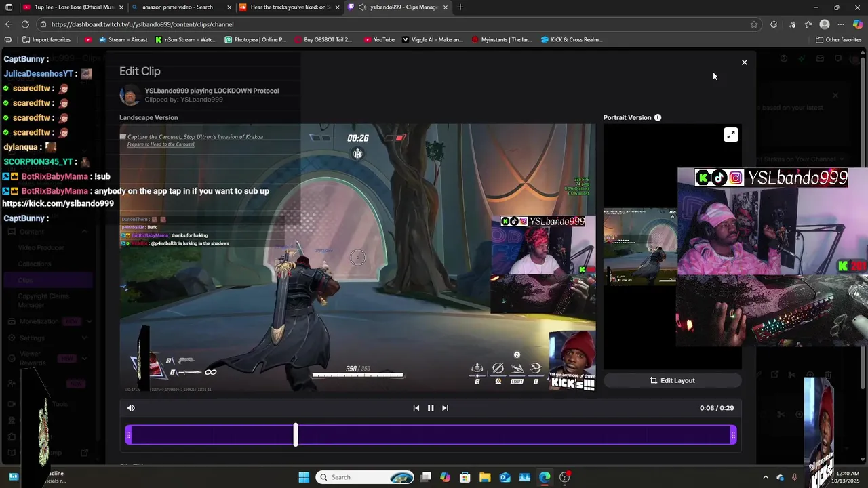The image size is (868, 488).
Task: Open the n3on Stream bookmark
Action: [185, 39]
